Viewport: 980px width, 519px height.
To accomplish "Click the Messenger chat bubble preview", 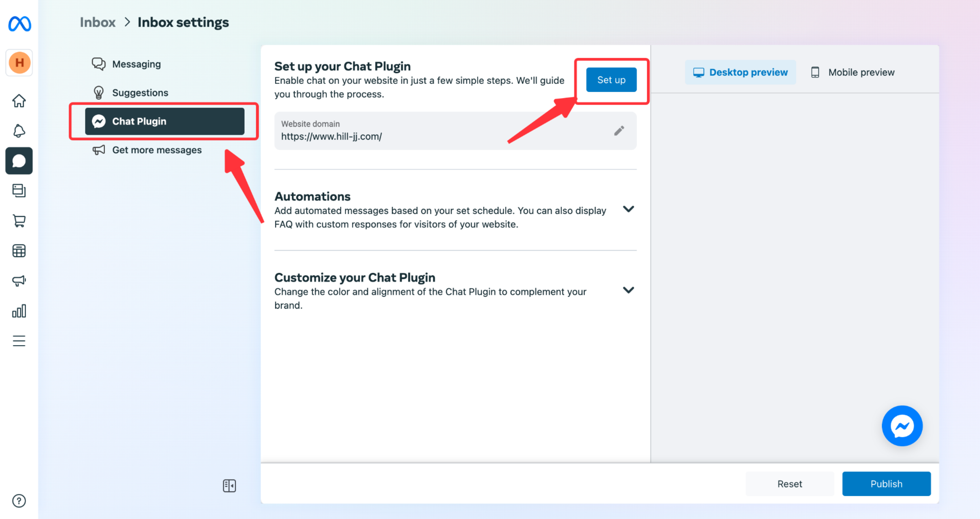I will 902,426.
